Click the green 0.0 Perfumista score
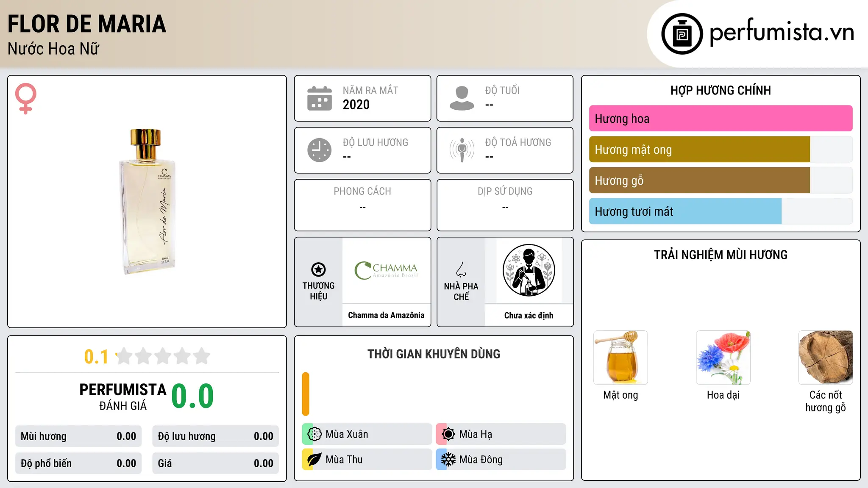Viewport: 868px width, 488px height. click(192, 396)
